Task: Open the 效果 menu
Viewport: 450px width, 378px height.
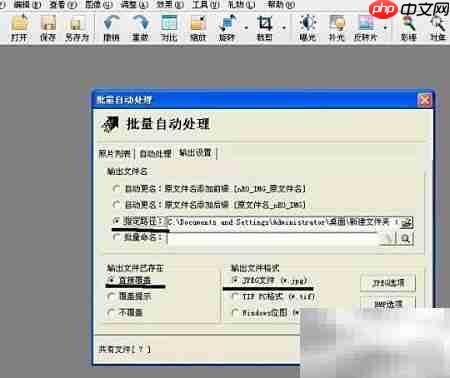Action: 170,5
